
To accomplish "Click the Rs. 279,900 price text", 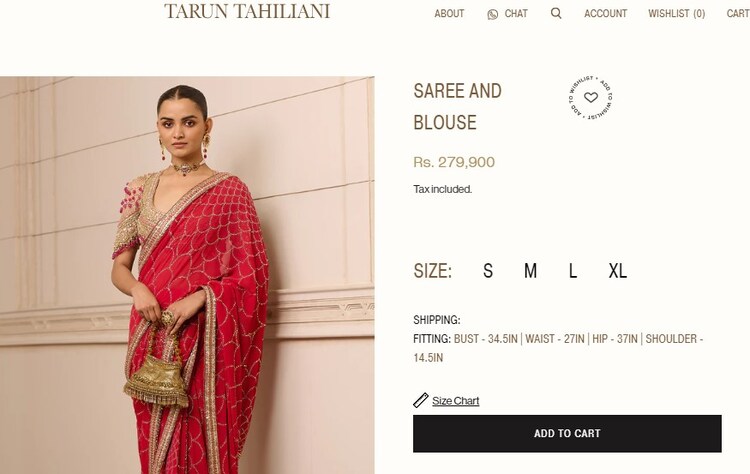I will pyautogui.click(x=454, y=162).
